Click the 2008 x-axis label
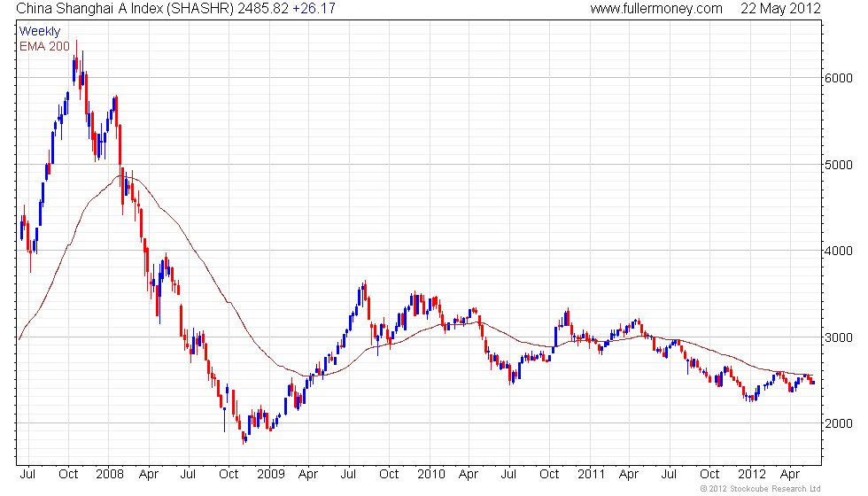The image size is (868, 496). tap(110, 474)
